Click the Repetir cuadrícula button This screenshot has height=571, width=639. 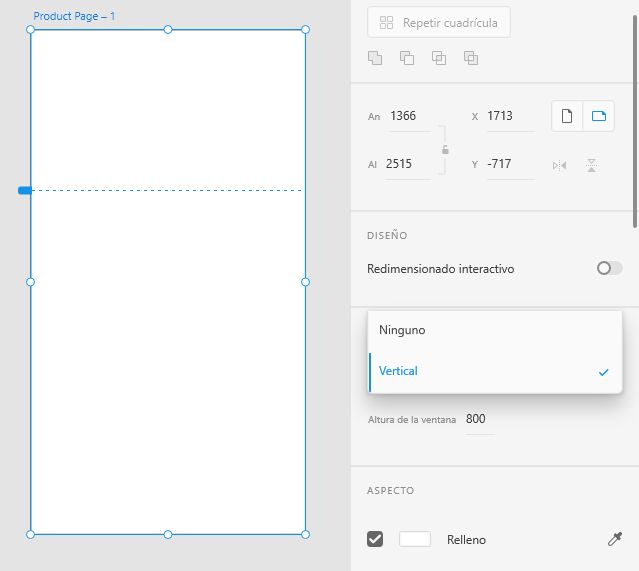(438, 22)
